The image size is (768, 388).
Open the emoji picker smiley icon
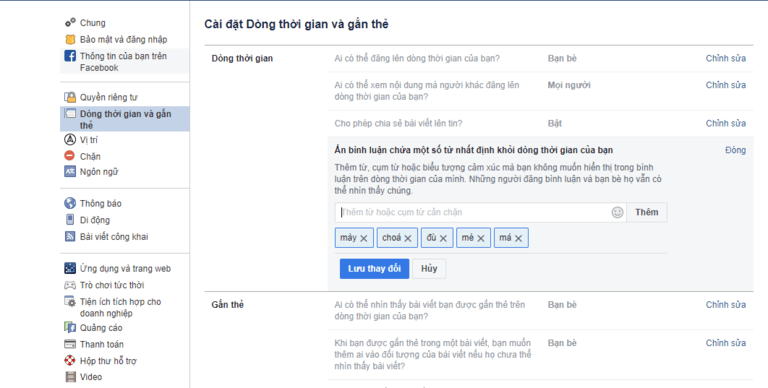pyautogui.click(x=617, y=212)
